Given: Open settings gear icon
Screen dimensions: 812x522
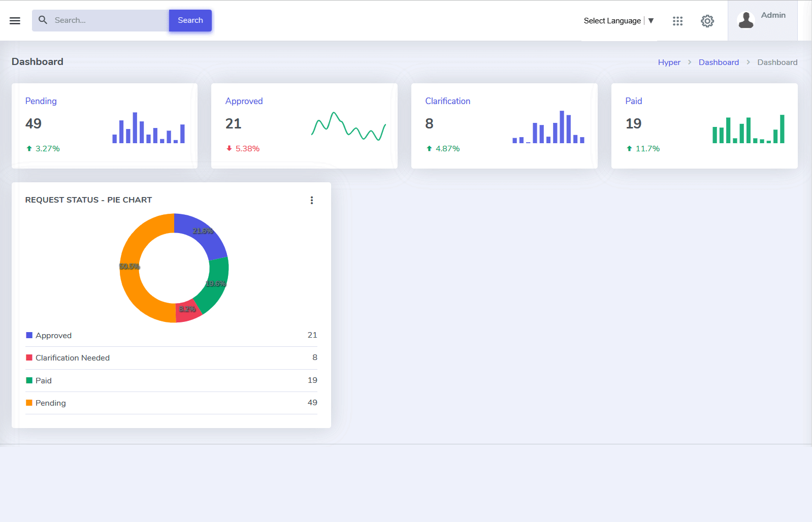Looking at the screenshot, I should 707,21.
